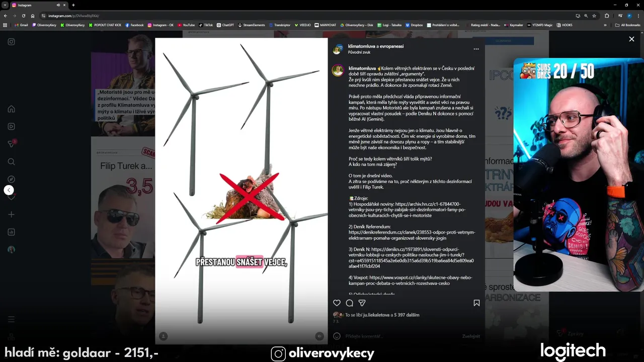Viewport: 644px width, 362px height.
Task: Open the profile avatar in the sidebar
Action: [11, 250]
